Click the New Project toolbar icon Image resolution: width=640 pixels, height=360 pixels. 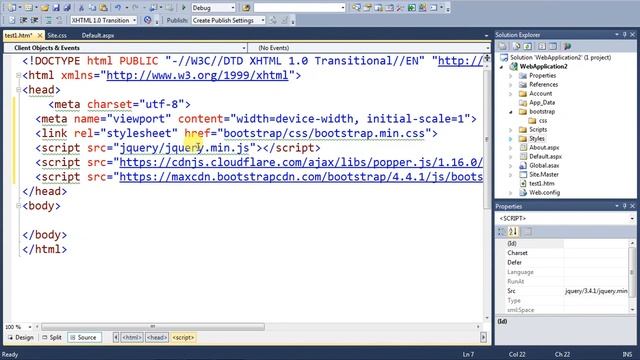tap(11, 8)
